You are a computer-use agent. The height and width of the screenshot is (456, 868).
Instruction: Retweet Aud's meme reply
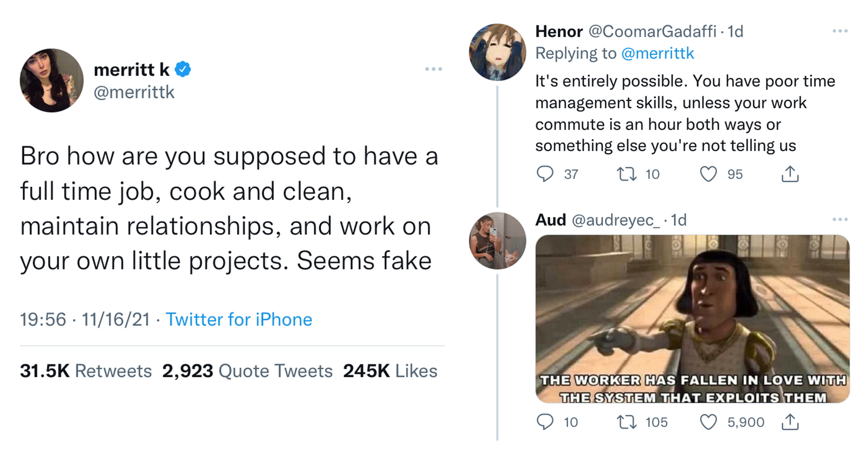(x=627, y=422)
